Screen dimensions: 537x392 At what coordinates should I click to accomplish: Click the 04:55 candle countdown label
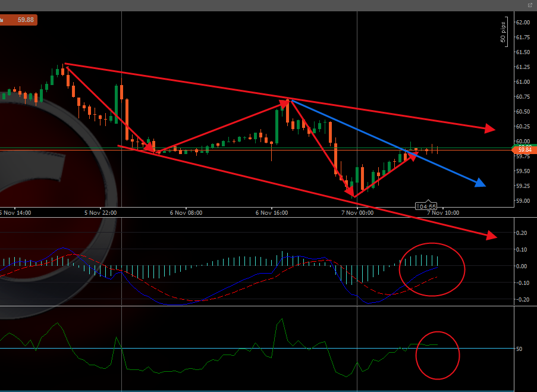(426, 206)
